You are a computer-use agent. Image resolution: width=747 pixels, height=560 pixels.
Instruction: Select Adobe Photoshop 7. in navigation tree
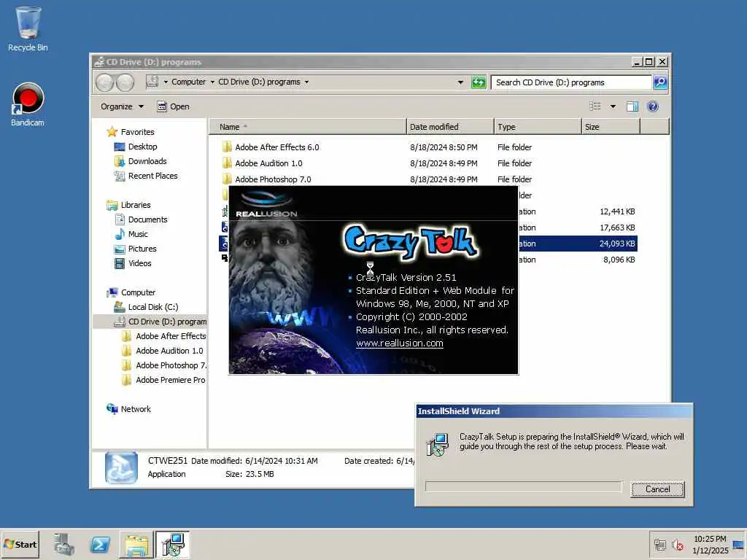171,365
